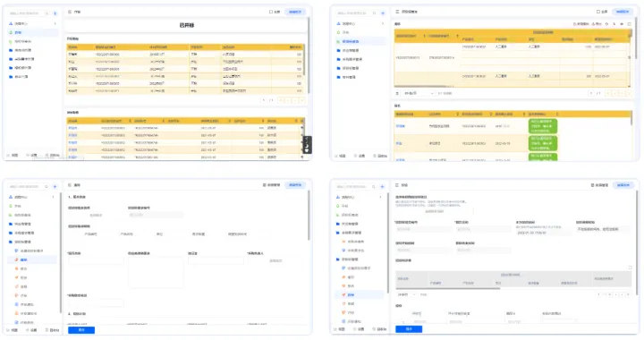Focus the sidebar search box in 已开标 window

click(28, 13)
